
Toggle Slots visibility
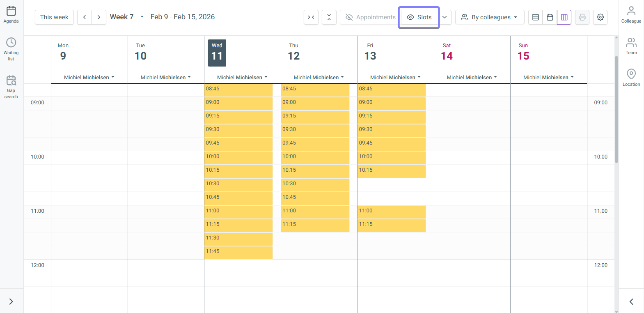tap(419, 17)
